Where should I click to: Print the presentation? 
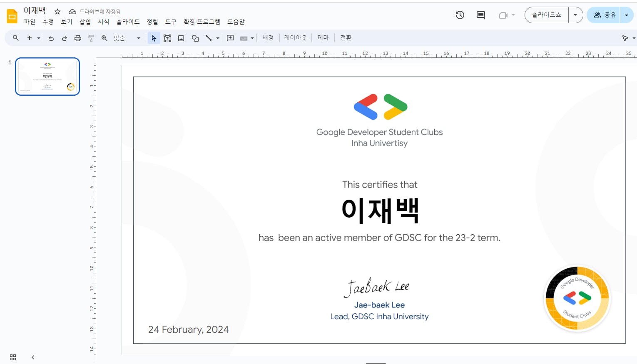(x=78, y=38)
